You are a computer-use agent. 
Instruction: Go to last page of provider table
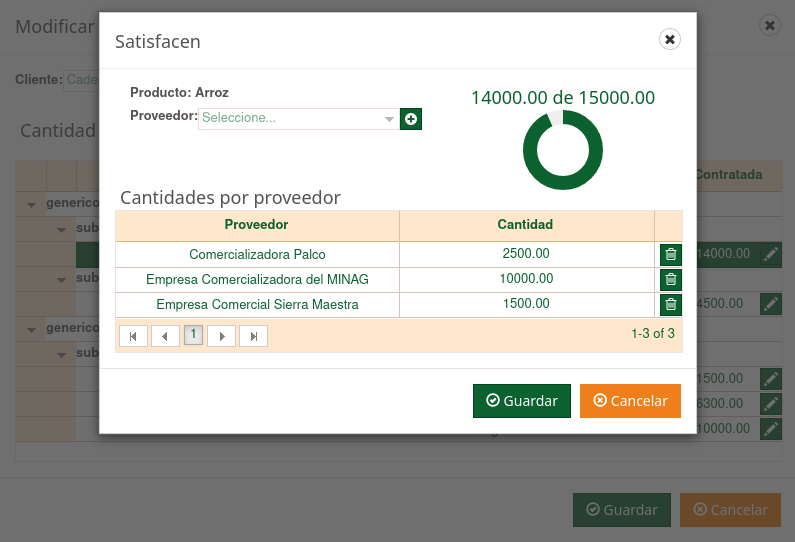coord(253,336)
